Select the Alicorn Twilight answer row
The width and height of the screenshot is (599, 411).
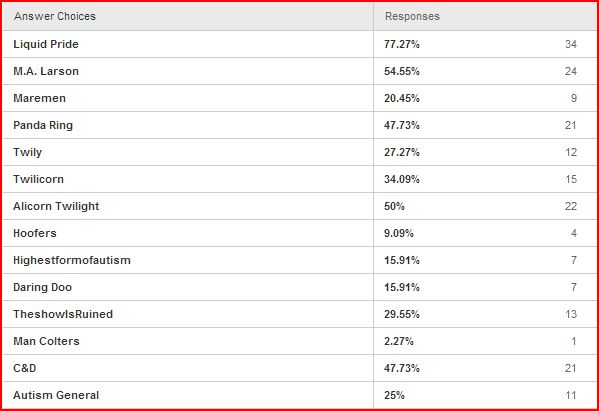pos(300,206)
